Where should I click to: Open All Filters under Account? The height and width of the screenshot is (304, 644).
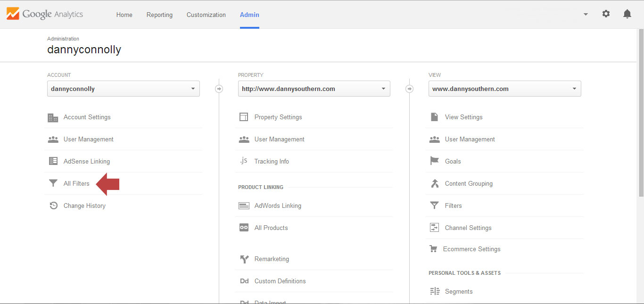76,183
